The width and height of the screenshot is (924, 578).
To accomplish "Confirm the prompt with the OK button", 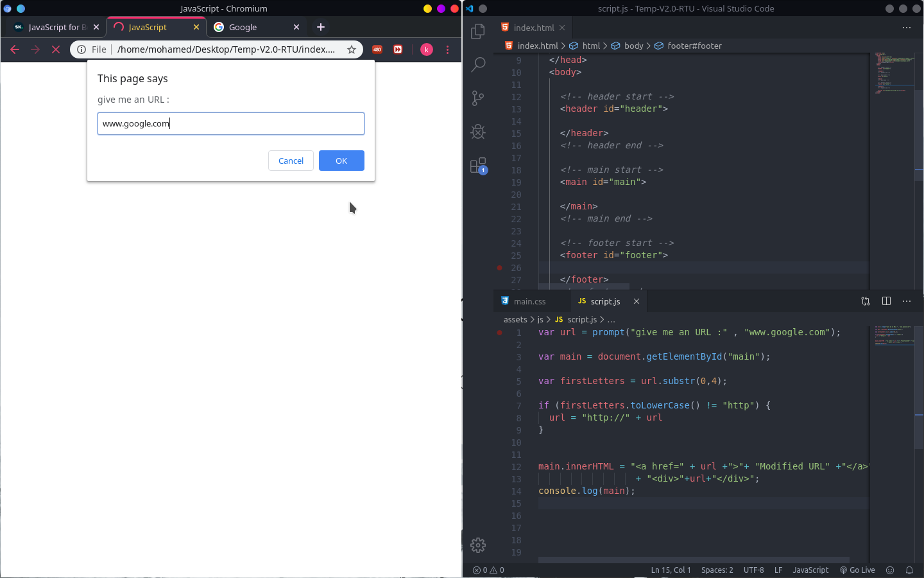I will coord(341,161).
